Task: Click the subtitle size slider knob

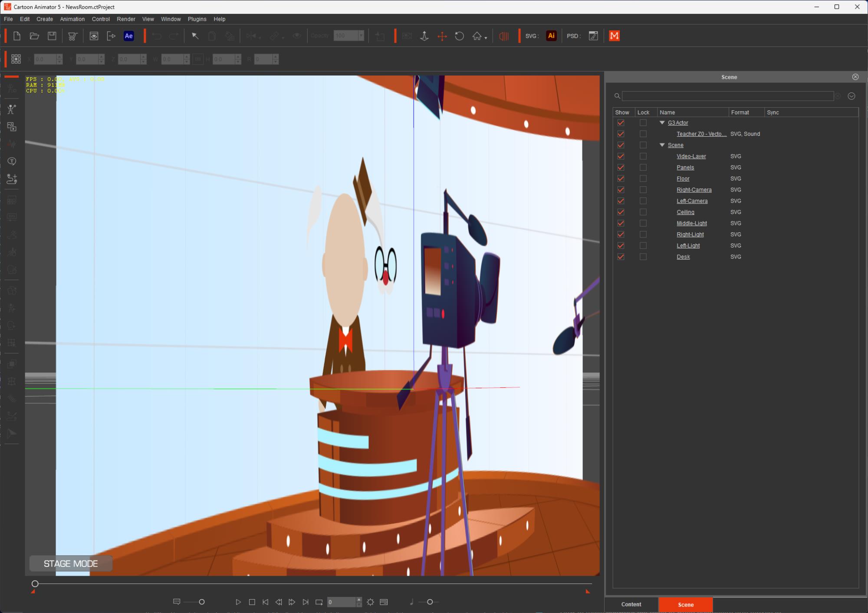Action: (201, 602)
